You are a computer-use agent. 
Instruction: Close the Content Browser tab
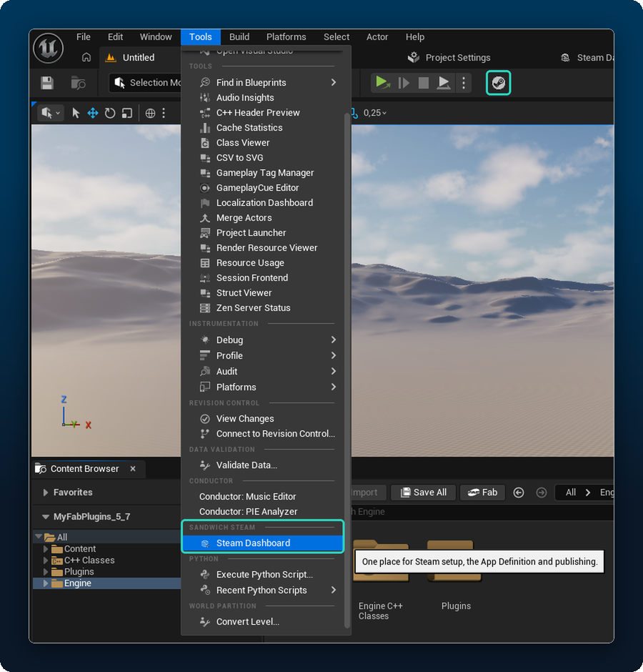133,468
